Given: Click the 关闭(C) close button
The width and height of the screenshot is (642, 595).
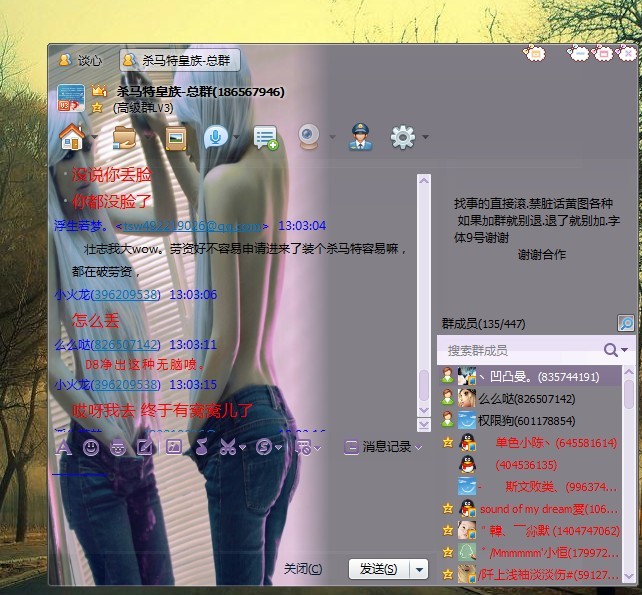Looking at the screenshot, I should coord(303,569).
